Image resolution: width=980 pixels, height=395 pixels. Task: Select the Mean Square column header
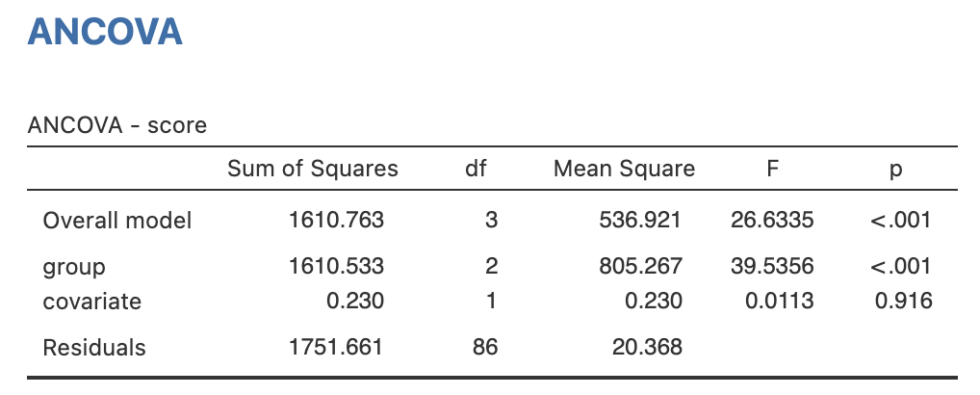point(624,170)
